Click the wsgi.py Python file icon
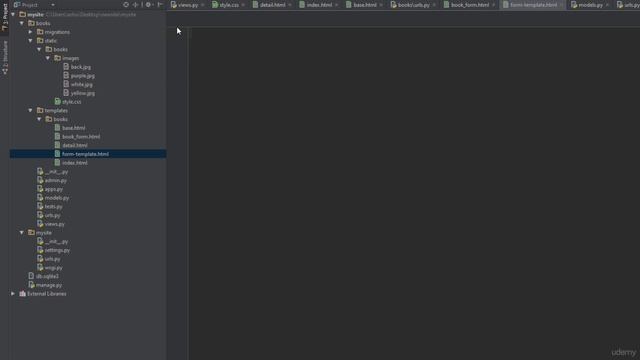Screen dimensions: 640x360 pos(40,267)
